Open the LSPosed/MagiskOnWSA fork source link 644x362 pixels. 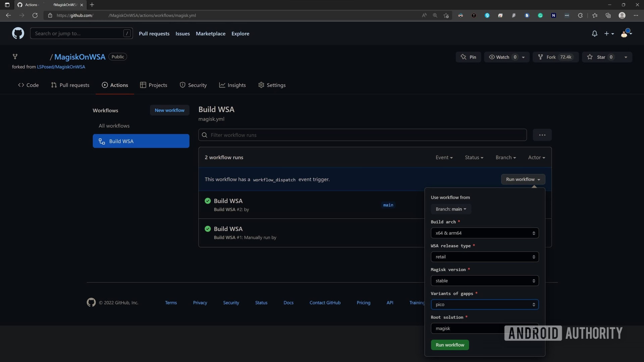coord(61,67)
